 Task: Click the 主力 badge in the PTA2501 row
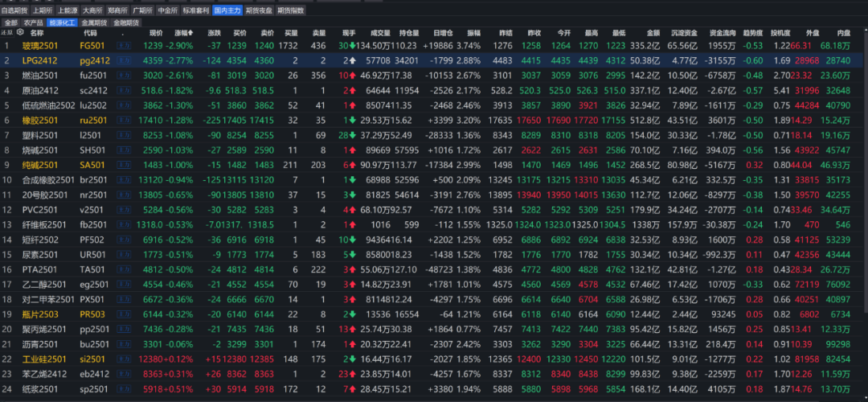pos(122,269)
